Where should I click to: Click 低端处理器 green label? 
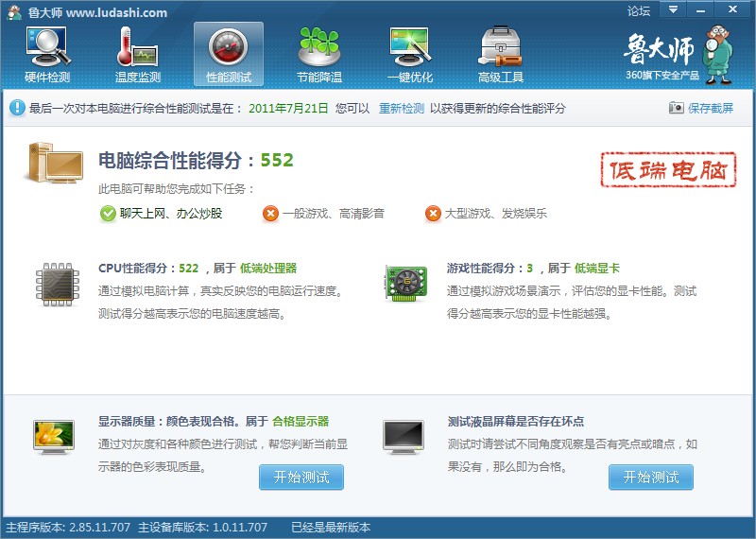pyautogui.click(x=268, y=269)
